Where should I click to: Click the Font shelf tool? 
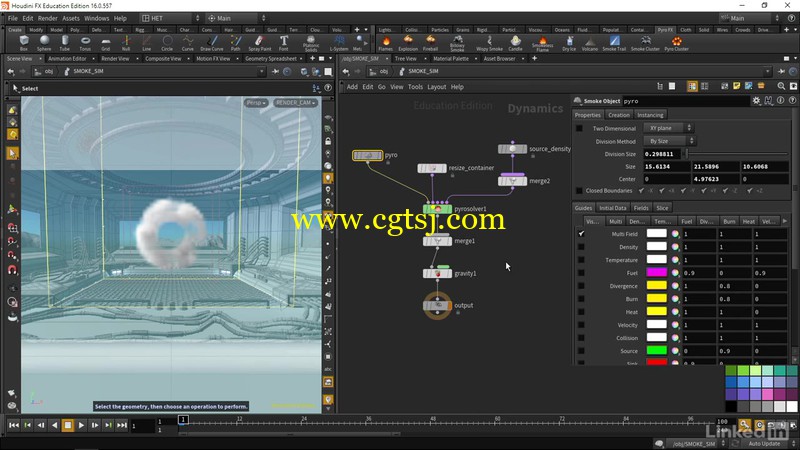point(284,43)
